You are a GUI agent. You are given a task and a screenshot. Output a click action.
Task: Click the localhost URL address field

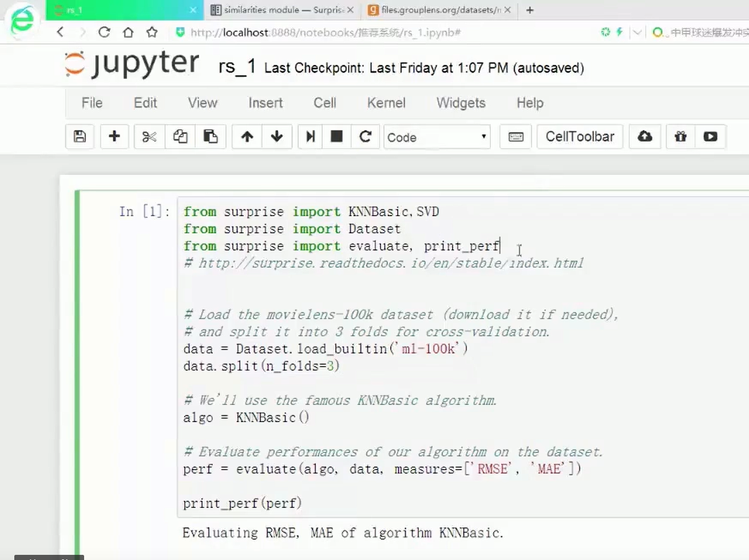[326, 33]
